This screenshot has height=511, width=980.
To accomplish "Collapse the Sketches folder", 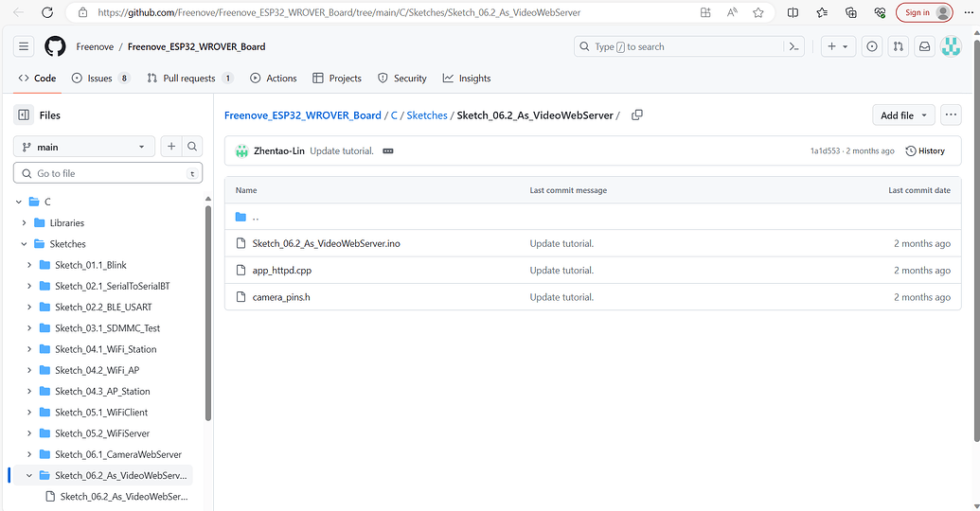I will tap(24, 244).
